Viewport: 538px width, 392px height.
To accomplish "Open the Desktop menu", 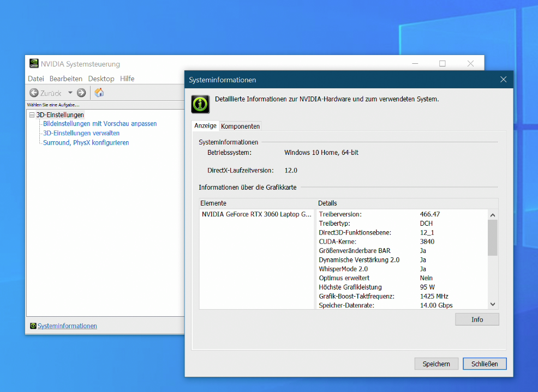I will tap(101, 79).
